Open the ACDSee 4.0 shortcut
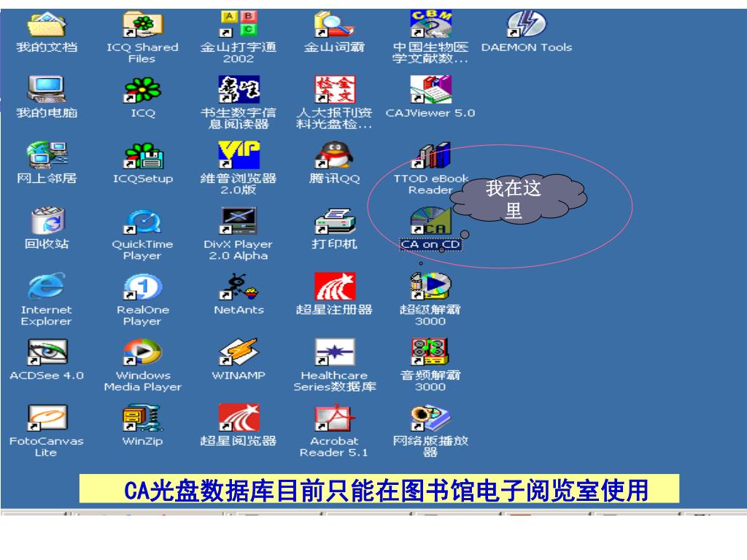747x560 pixels. pos(47,352)
